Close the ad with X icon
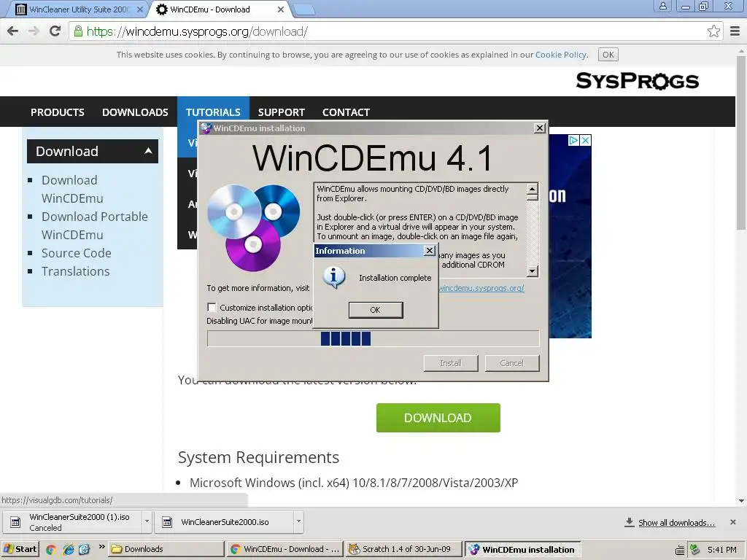The image size is (747, 560). coord(586,141)
